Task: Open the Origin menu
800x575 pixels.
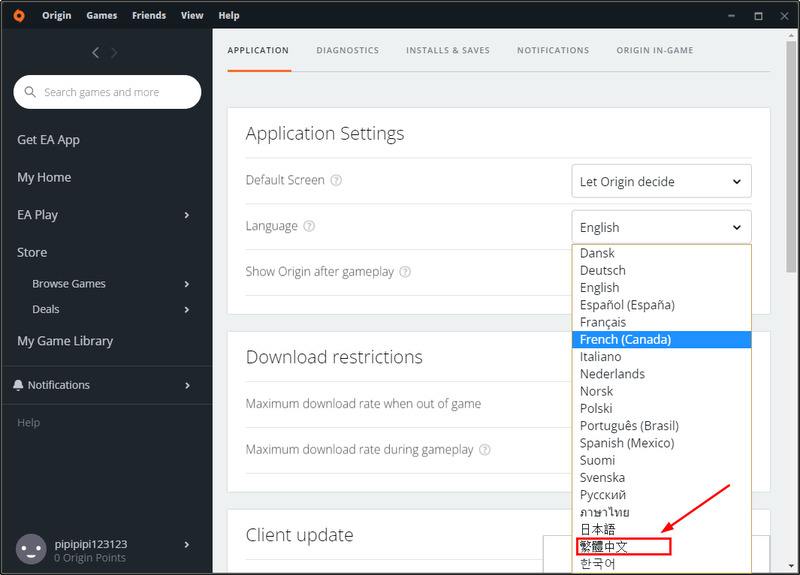Action: (x=57, y=15)
